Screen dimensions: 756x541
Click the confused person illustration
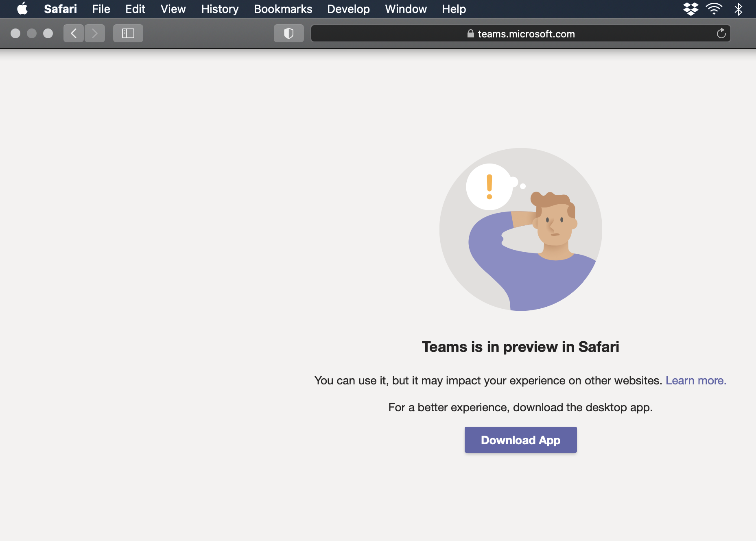(521, 229)
